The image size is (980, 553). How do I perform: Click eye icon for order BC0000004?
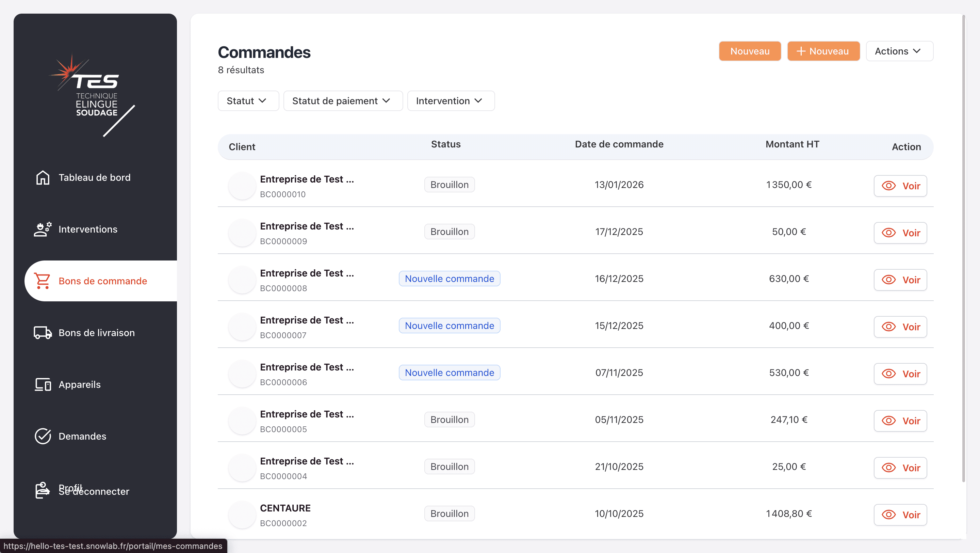point(889,468)
